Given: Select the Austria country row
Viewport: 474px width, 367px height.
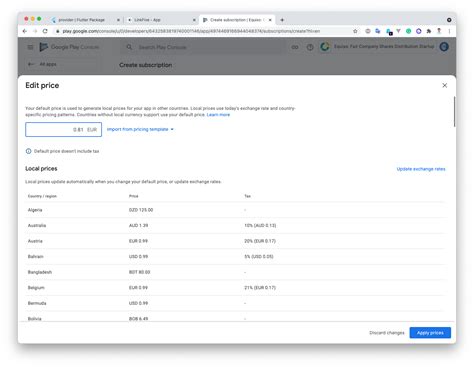Looking at the screenshot, I should click(235, 241).
